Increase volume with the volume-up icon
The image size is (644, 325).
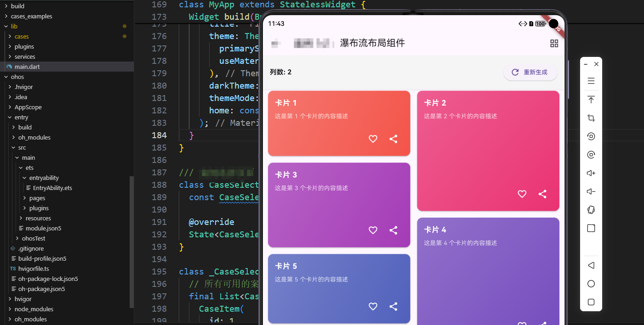pyautogui.click(x=591, y=173)
